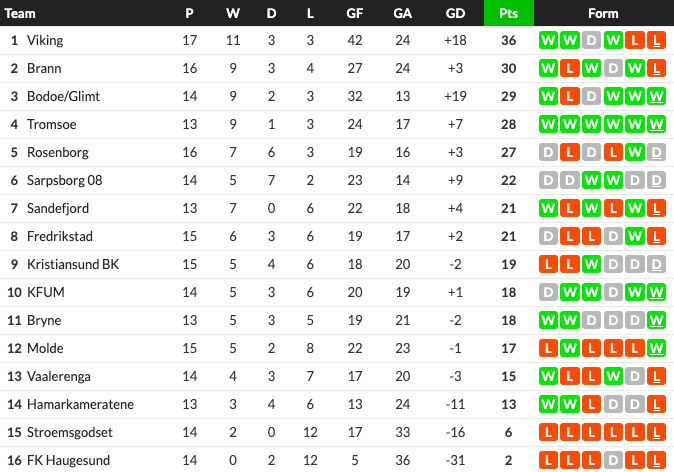Open the FK Haugesund team link
The width and height of the screenshot is (674, 472).
tap(68, 460)
